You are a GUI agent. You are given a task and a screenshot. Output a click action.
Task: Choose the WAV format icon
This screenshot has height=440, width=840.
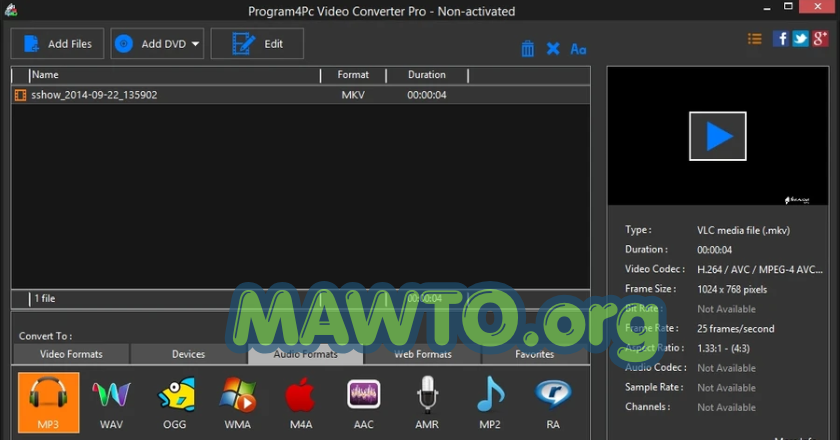111,402
